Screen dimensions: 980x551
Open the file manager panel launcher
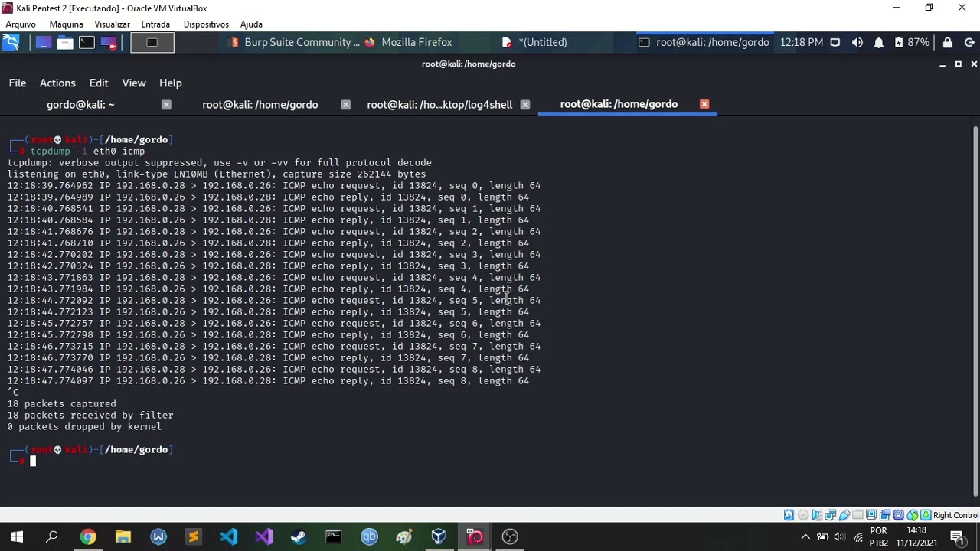coord(65,43)
